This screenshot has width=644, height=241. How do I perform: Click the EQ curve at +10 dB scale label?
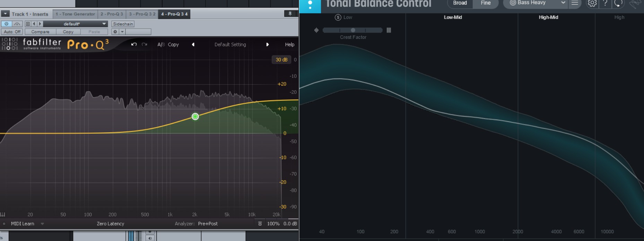282,109
